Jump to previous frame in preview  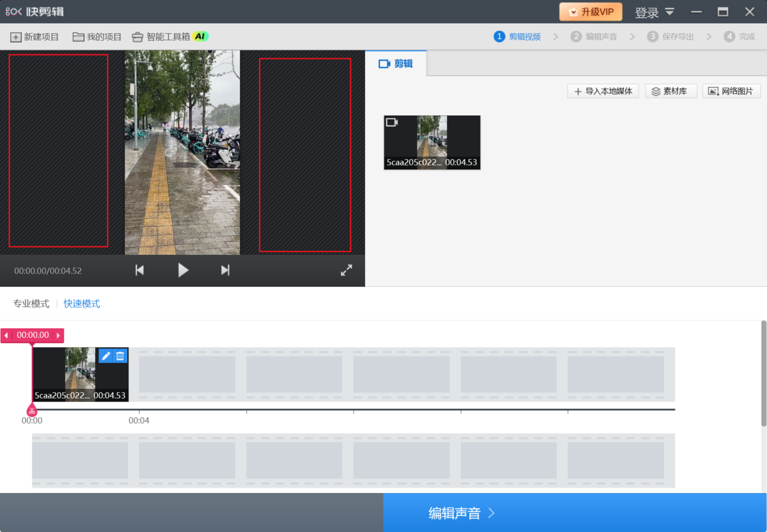[139, 270]
